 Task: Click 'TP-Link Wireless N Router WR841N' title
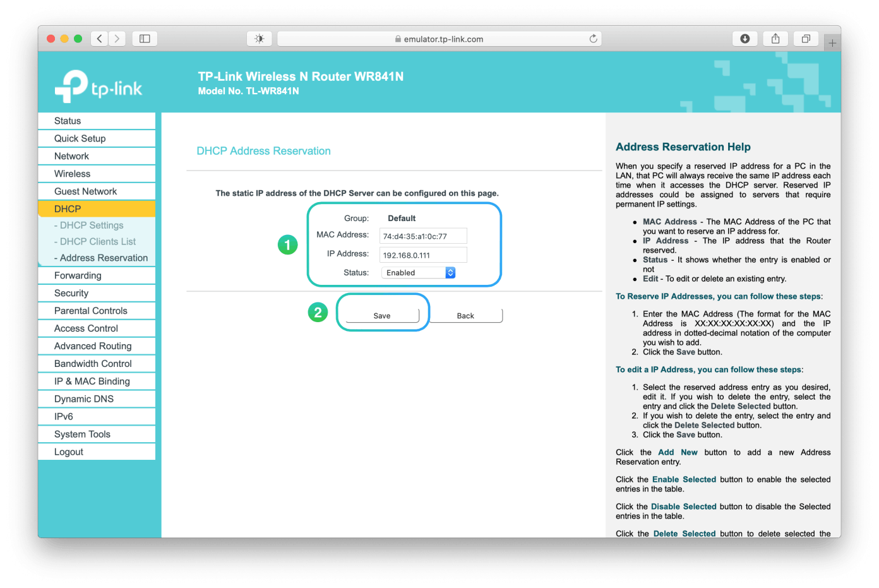pos(301,76)
